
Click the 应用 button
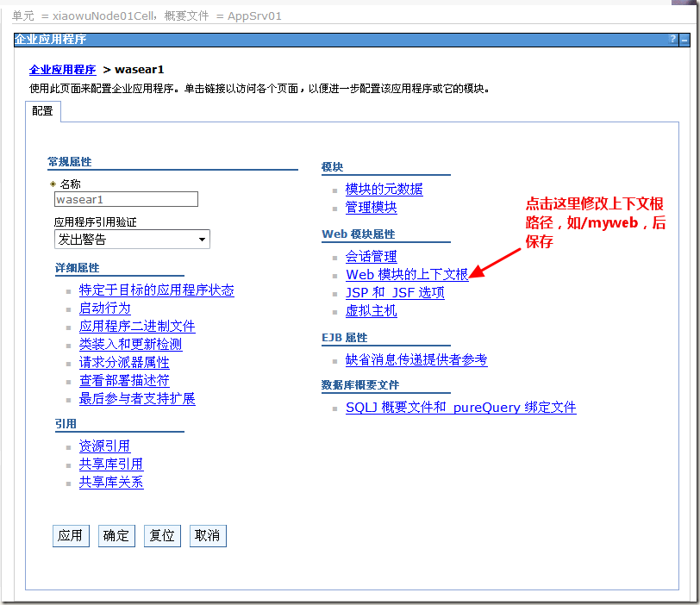[71, 535]
